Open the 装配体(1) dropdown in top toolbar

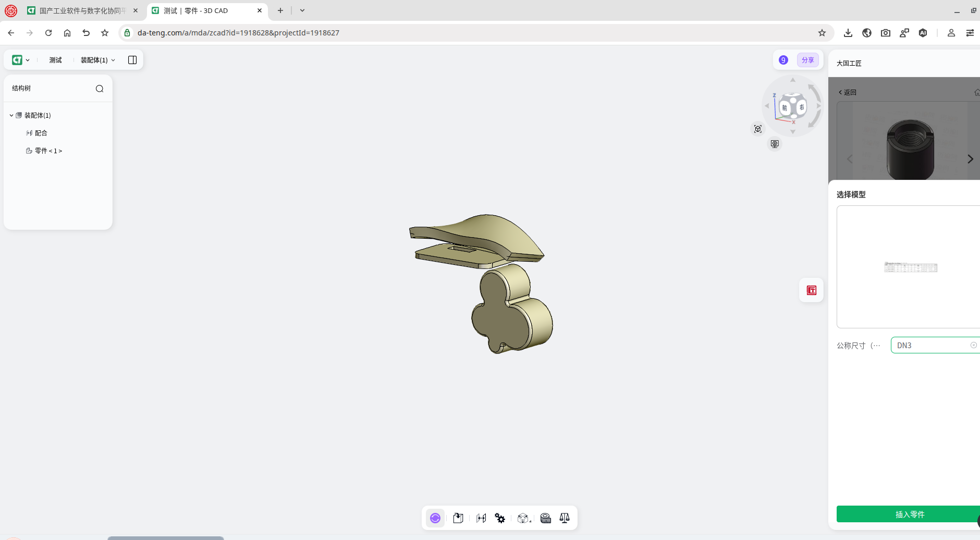coord(98,60)
